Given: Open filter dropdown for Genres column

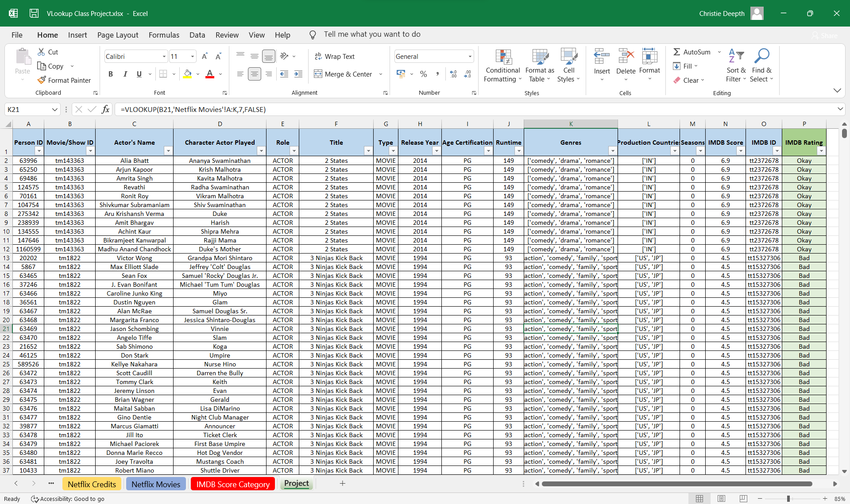Looking at the screenshot, I should 612,151.
